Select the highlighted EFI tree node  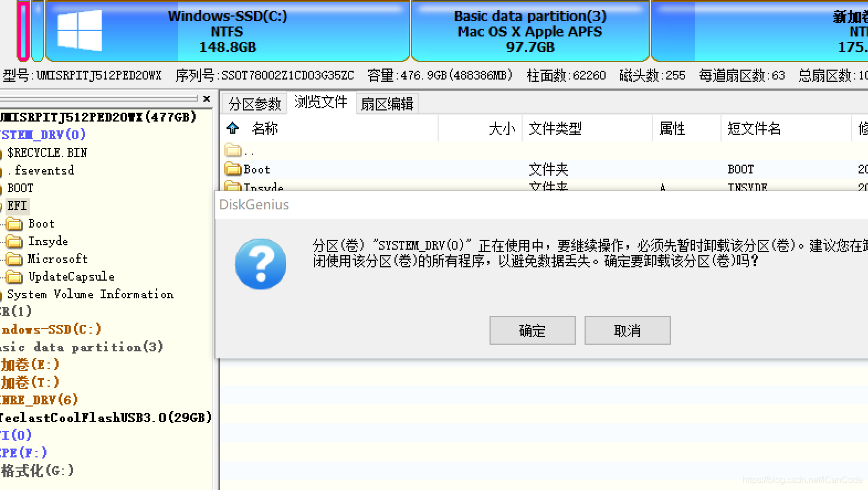pos(17,206)
